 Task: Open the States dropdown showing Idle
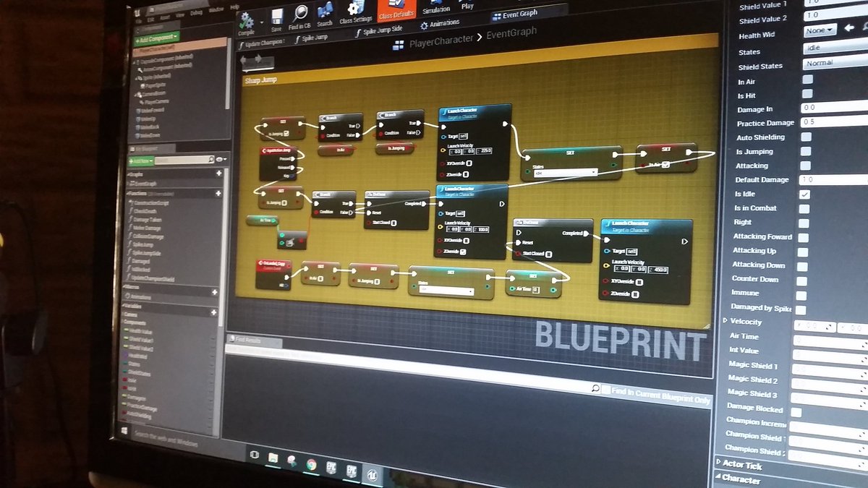(x=835, y=48)
